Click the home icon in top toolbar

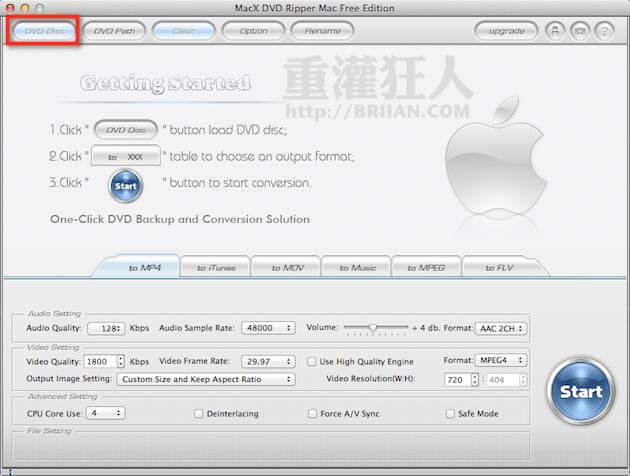(555, 31)
